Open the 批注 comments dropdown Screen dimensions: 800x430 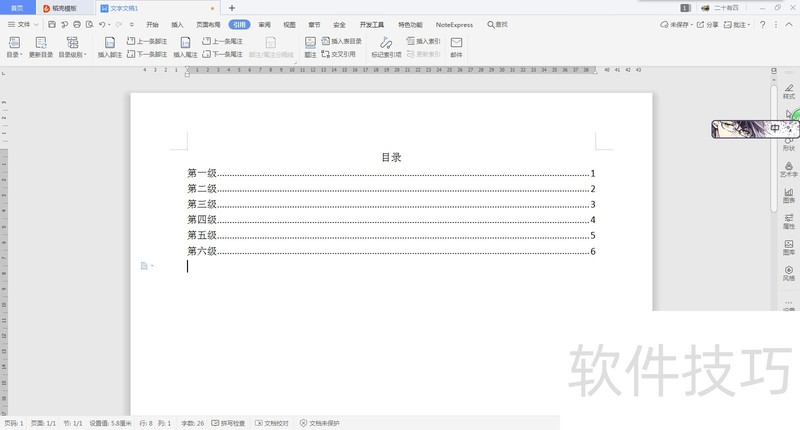pos(737,24)
